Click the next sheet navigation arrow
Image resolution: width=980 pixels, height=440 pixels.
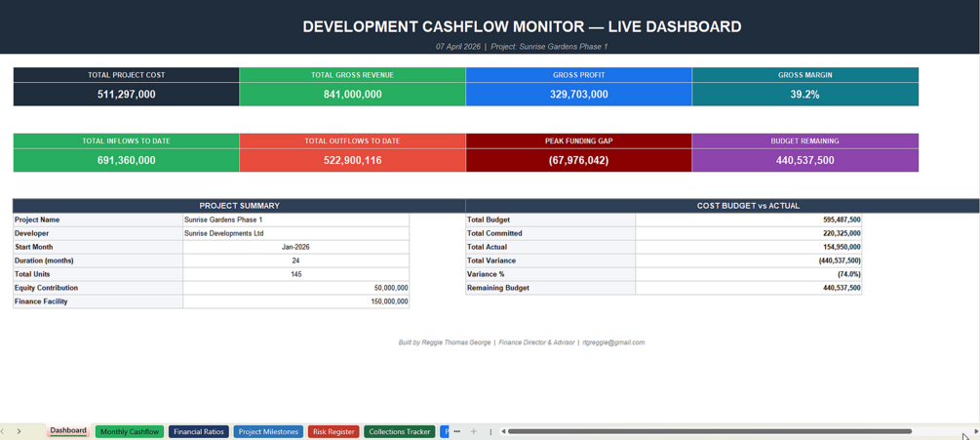19,431
